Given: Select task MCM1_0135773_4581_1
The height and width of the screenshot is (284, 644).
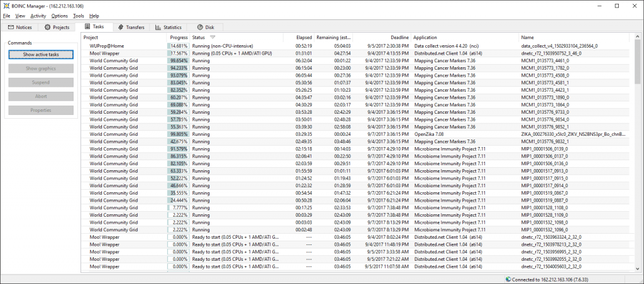Looking at the screenshot, I should [355, 83].
